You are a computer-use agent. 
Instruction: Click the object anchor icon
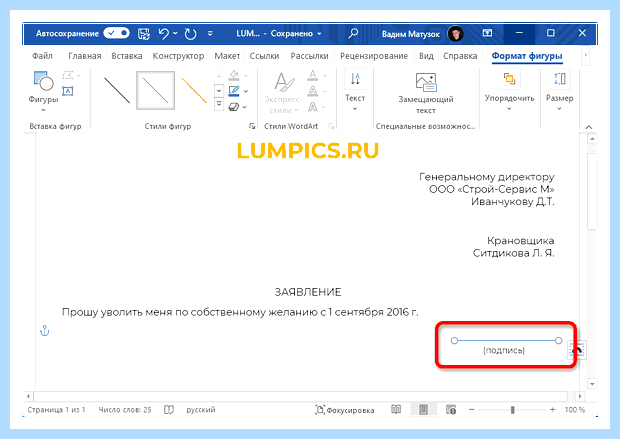point(45,331)
